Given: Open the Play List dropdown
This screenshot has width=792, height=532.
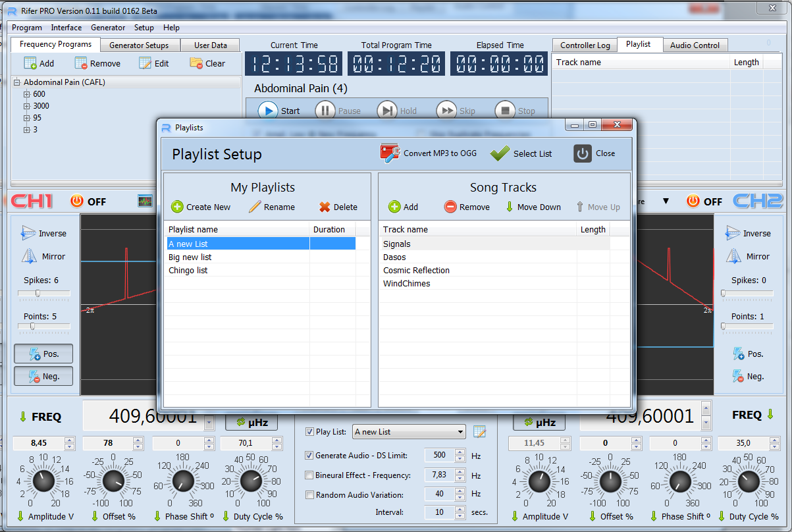Looking at the screenshot, I should pos(460,432).
